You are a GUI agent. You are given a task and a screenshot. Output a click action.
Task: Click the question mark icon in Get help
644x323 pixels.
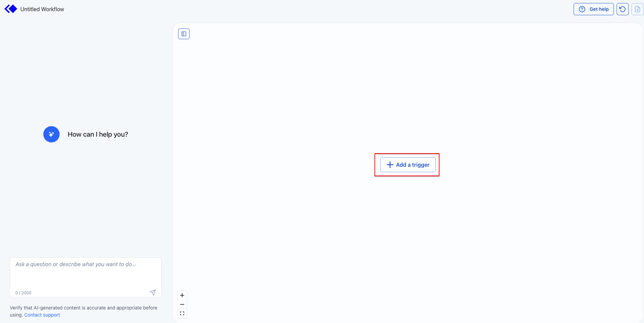tap(582, 9)
